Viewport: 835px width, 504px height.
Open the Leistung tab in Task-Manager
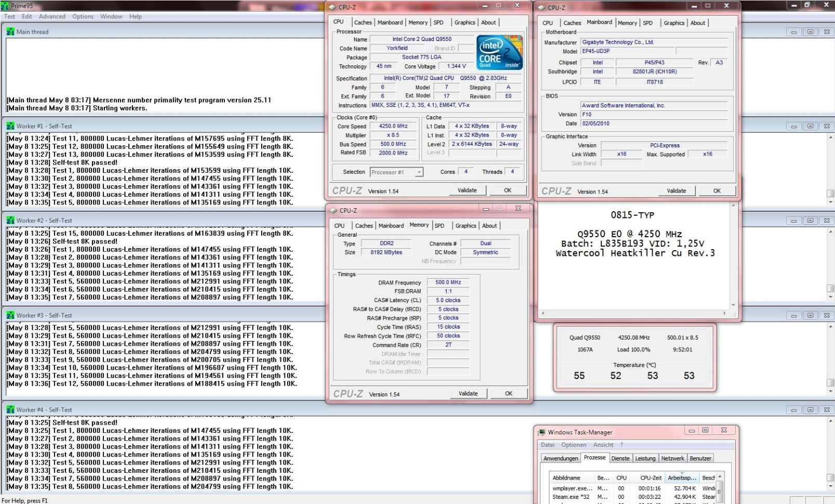645,458
